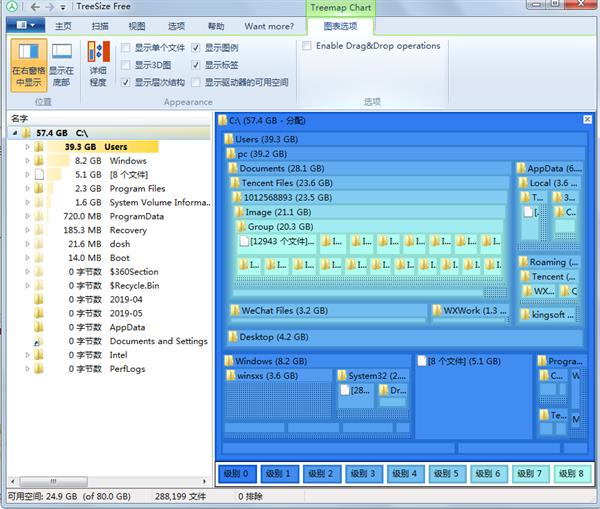The height and width of the screenshot is (509, 600).
Task: Select the 图表选项 tab
Action: 340,26
